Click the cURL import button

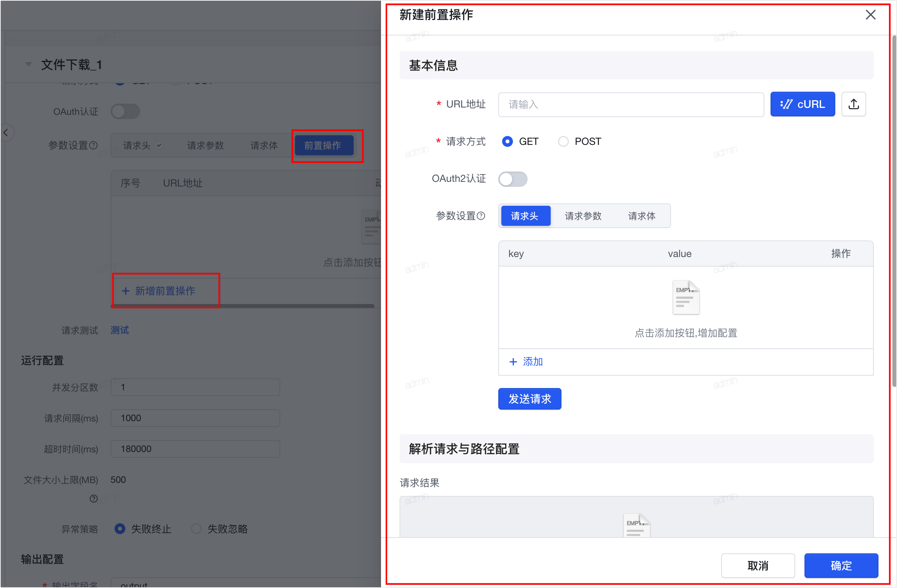point(803,104)
